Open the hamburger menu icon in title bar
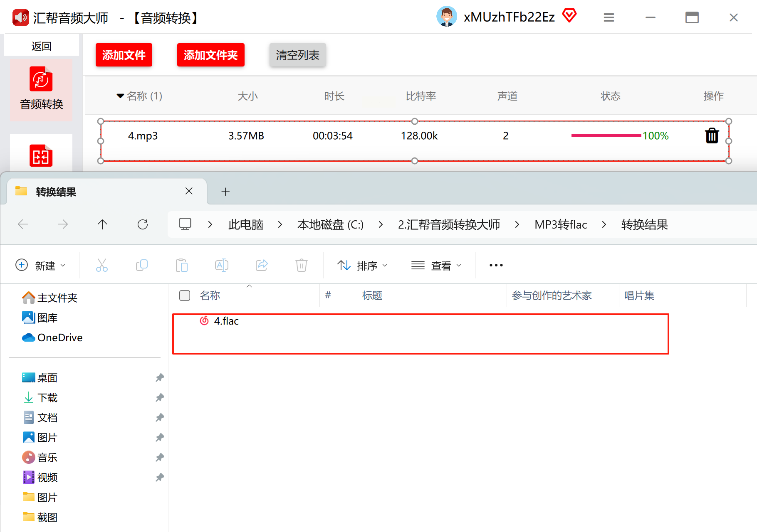 pos(609,17)
